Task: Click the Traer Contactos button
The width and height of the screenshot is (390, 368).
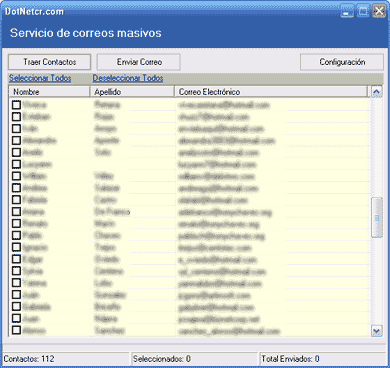Action: pos(49,62)
